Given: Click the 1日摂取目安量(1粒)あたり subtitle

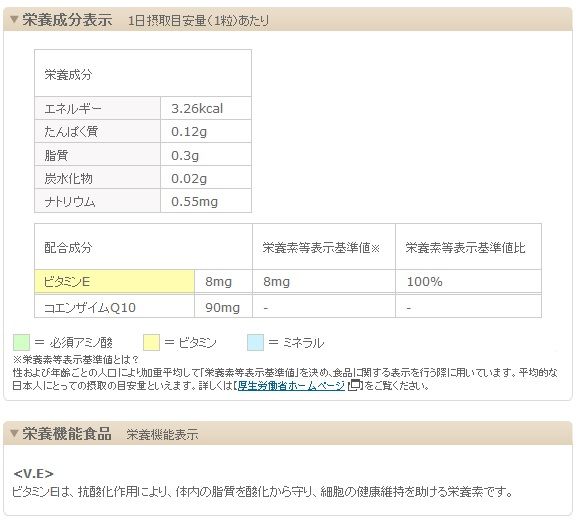Looking at the screenshot, I should pyautogui.click(x=198, y=20).
